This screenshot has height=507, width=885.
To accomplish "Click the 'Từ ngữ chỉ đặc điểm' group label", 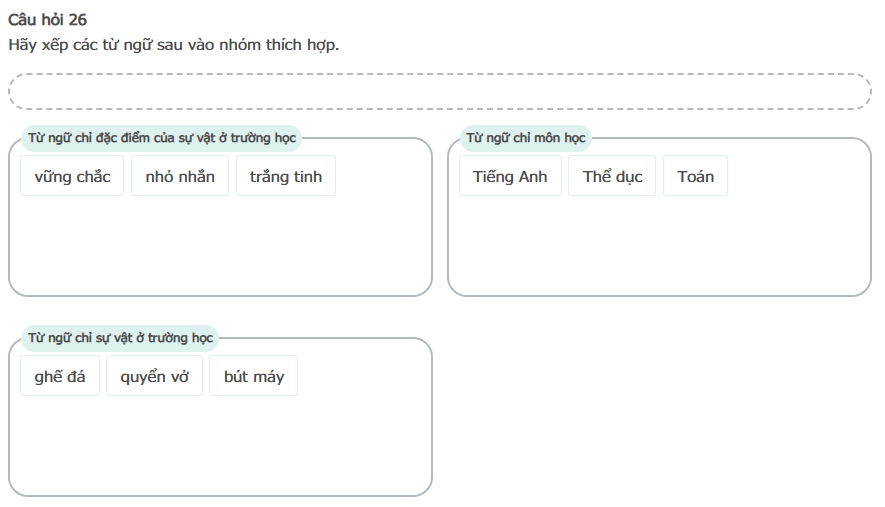I will [162, 138].
